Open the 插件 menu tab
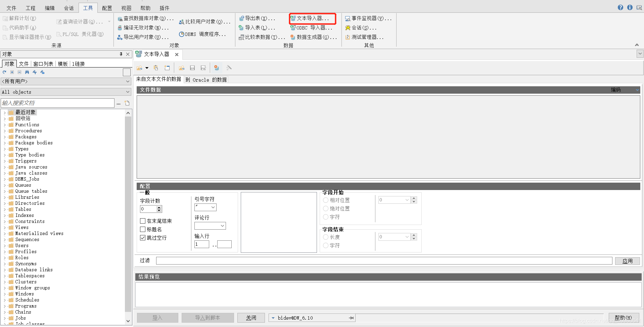This screenshot has height=327, width=644. (x=165, y=8)
